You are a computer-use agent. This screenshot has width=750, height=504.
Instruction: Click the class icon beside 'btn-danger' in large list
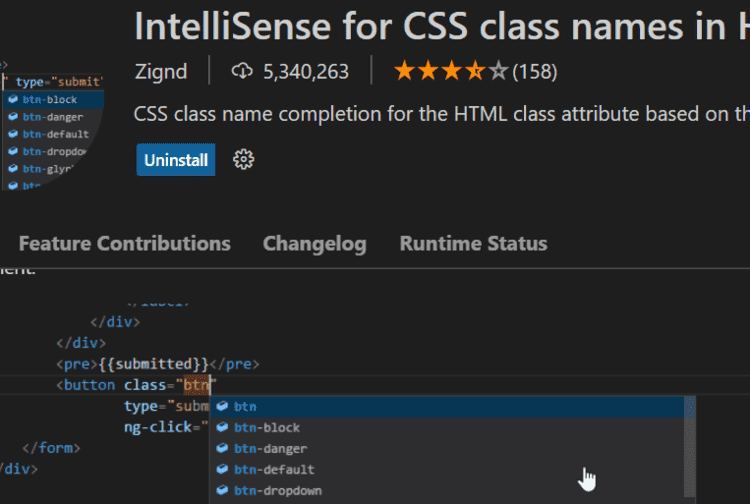pyautogui.click(x=222, y=448)
